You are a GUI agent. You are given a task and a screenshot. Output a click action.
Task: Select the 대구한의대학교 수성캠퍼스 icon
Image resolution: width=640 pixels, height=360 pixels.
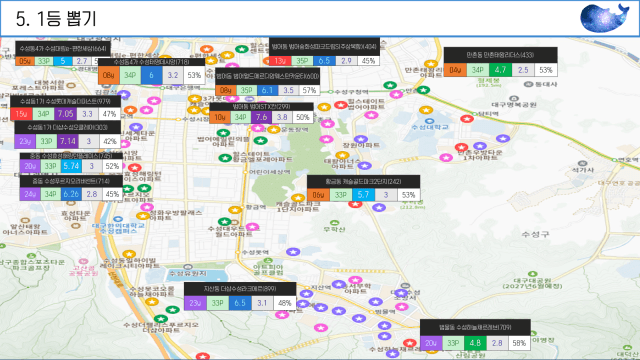pyautogui.click(x=118, y=219)
